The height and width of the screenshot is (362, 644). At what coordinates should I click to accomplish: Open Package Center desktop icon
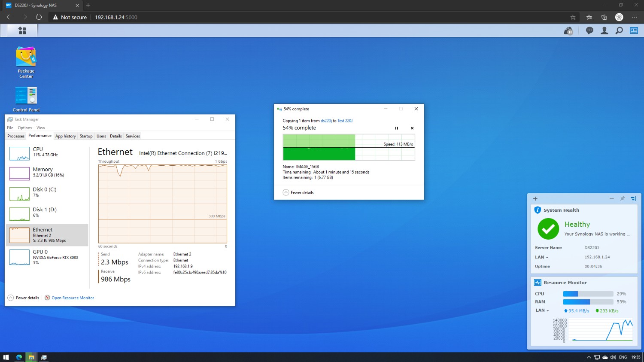pos(26,63)
